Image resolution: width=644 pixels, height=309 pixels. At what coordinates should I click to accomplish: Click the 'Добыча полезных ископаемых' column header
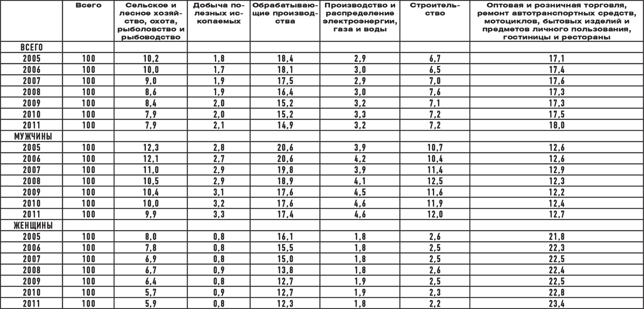pos(219,14)
